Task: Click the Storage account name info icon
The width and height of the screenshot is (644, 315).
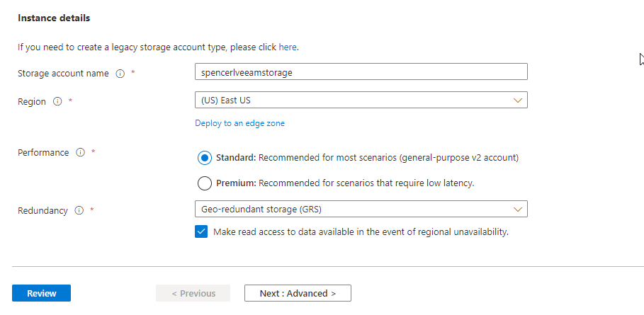Action: point(120,74)
